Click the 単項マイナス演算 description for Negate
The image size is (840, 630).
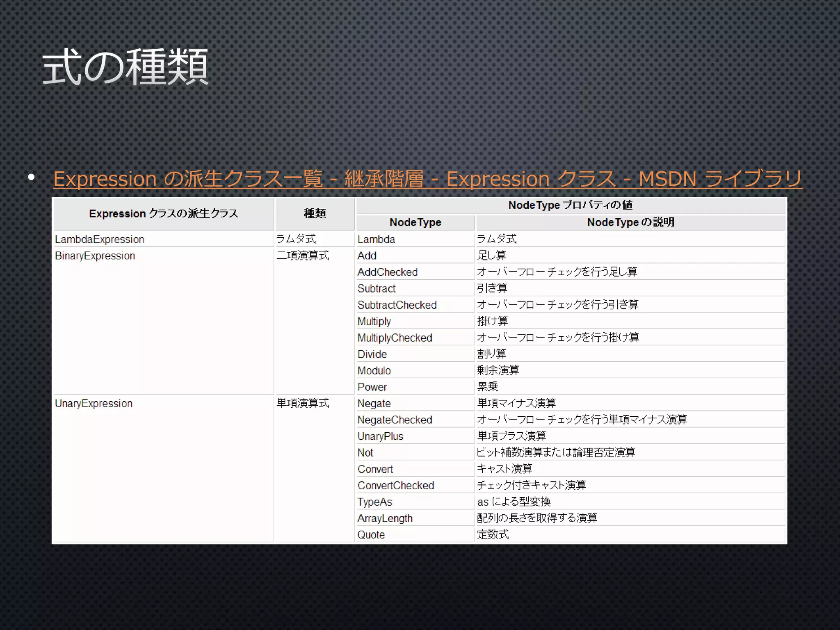(x=631, y=403)
